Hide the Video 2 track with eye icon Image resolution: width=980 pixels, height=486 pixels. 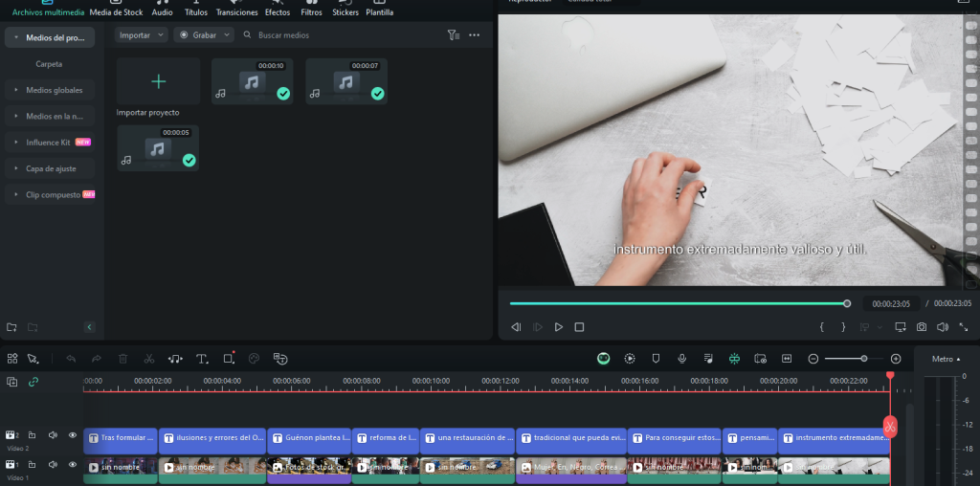[x=72, y=435]
